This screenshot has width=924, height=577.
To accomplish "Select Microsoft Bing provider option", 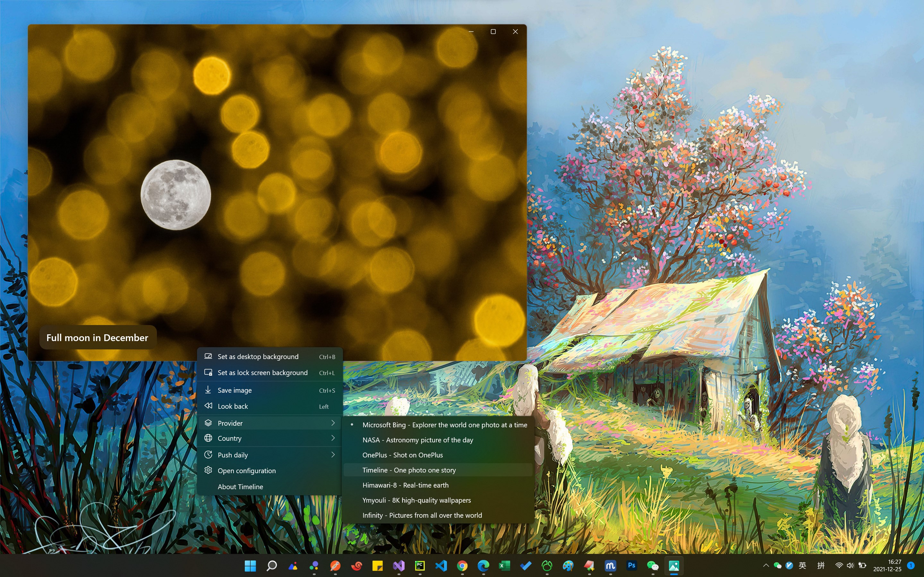I will coord(444,425).
